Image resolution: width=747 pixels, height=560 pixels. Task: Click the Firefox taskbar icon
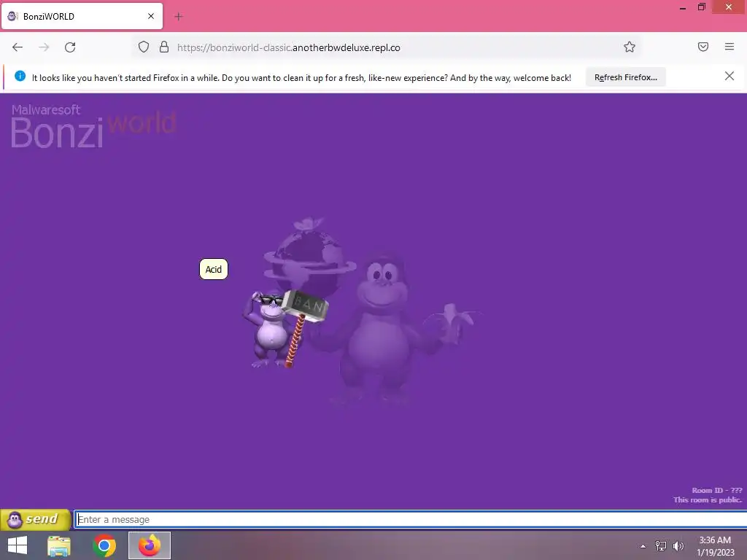click(x=150, y=545)
